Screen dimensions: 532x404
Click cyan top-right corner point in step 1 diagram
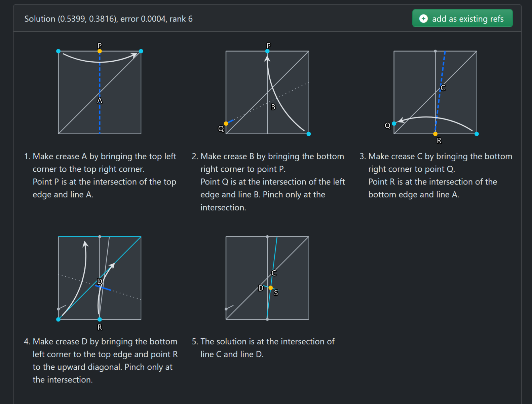(x=141, y=51)
